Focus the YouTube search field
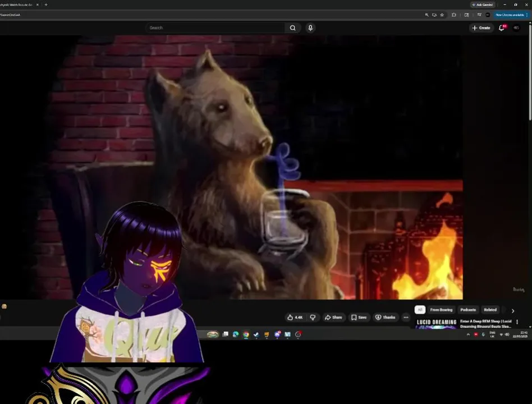This screenshot has width=532, height=404. tap(215, 28)
